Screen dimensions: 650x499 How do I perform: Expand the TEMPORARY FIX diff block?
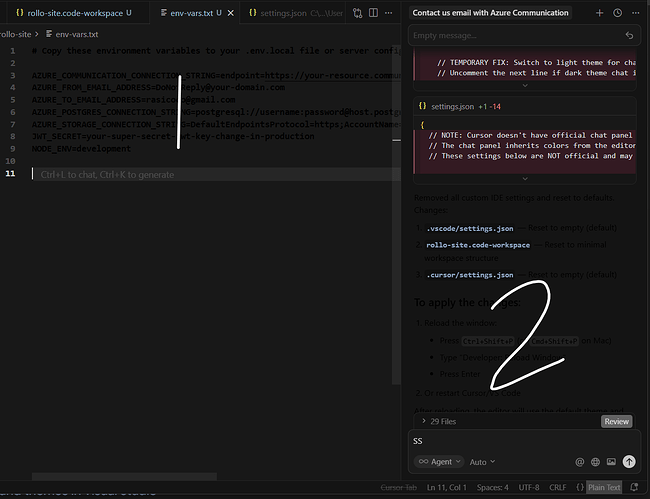pos(525,85)
